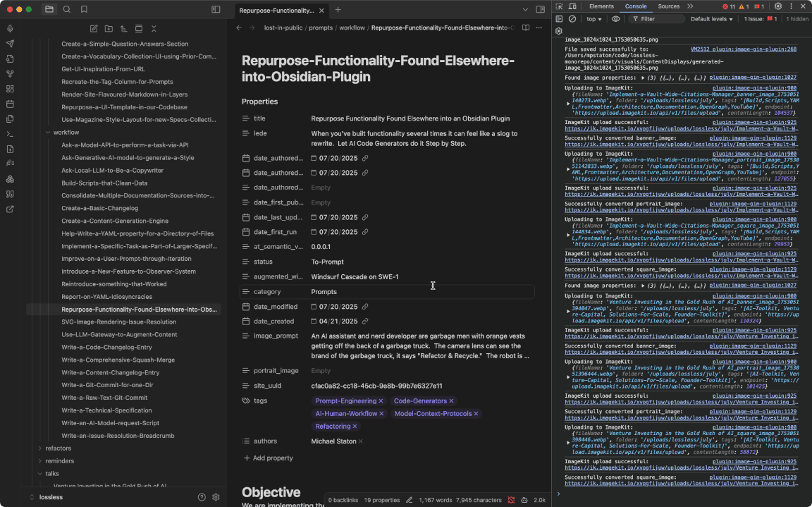812x507 pixels.
Task: Open the date_created calendar picker icon
Action: click(x=313, y=322)
